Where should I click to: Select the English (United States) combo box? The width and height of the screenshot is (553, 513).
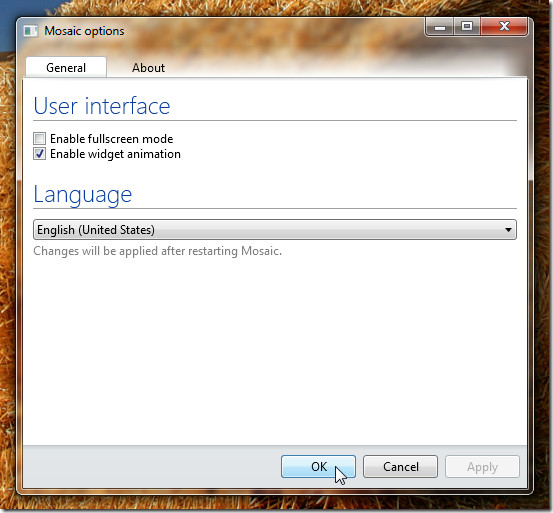[x=275, y=230]
